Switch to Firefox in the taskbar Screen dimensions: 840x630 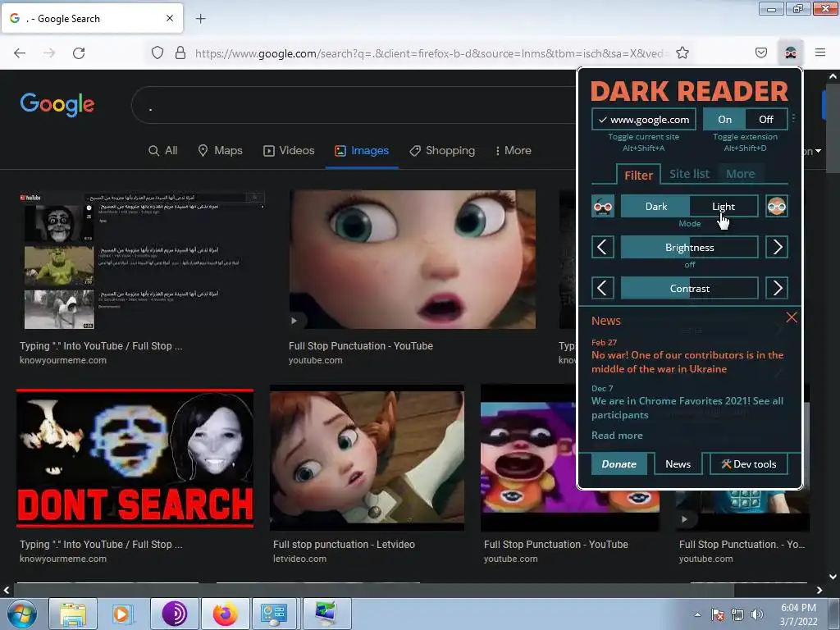225,614
